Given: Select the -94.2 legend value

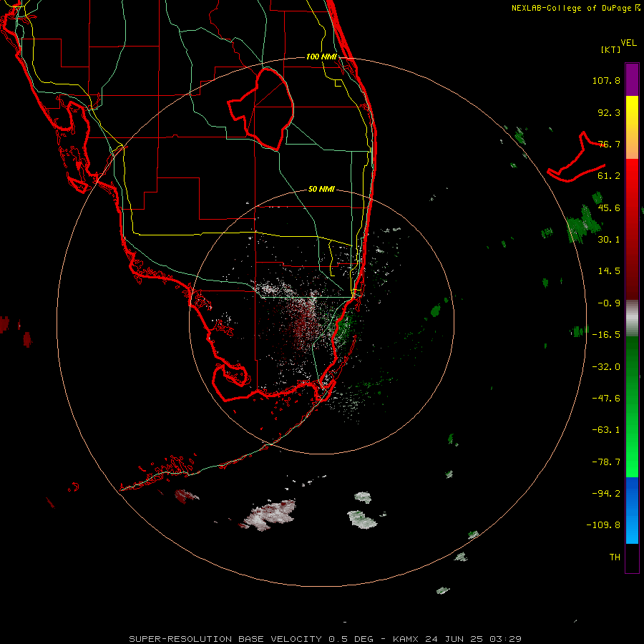Looking at the screenshot, I should (x=606, y=494).
